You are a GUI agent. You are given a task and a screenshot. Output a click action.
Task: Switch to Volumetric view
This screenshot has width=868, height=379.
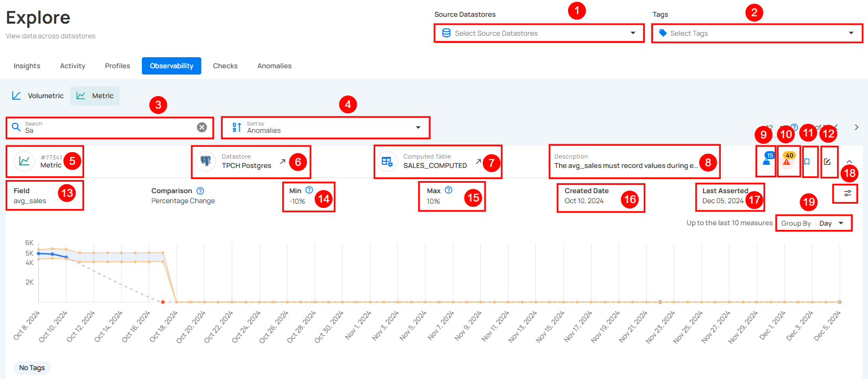(38, 96)
